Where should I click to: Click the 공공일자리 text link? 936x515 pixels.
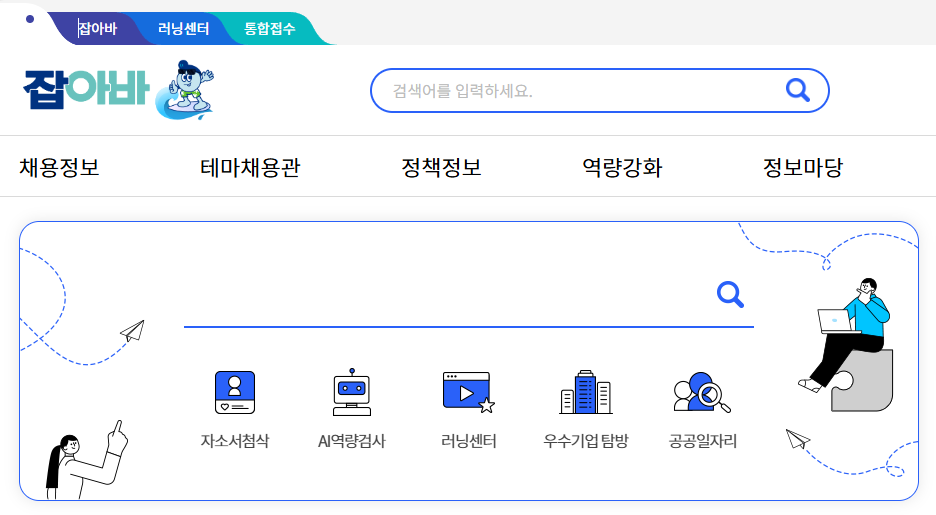point(703,441)
